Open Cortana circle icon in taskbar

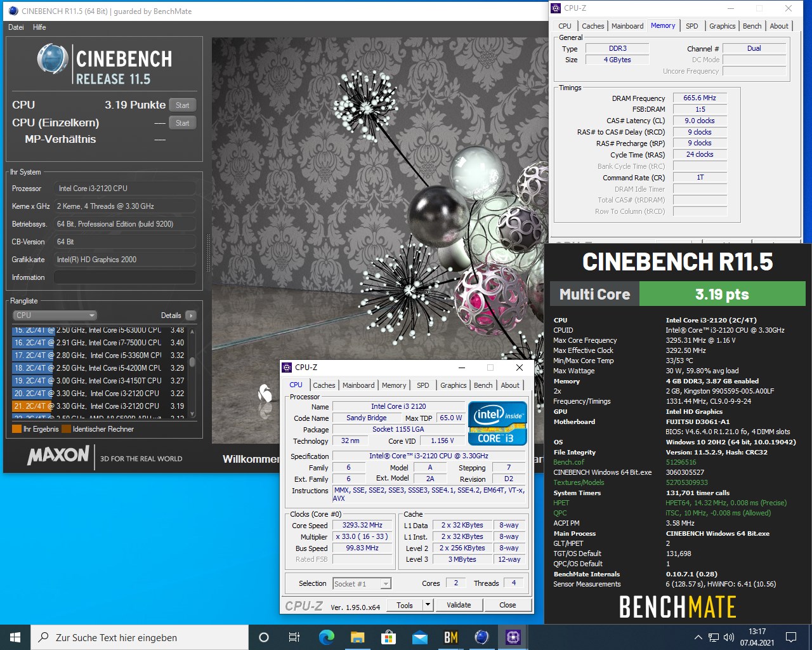pos(264,637)
